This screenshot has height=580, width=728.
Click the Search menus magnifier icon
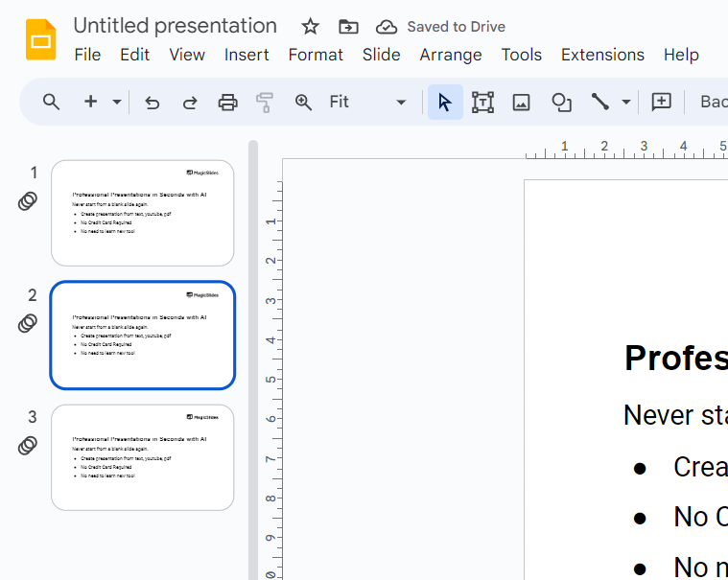coord(52,102)
